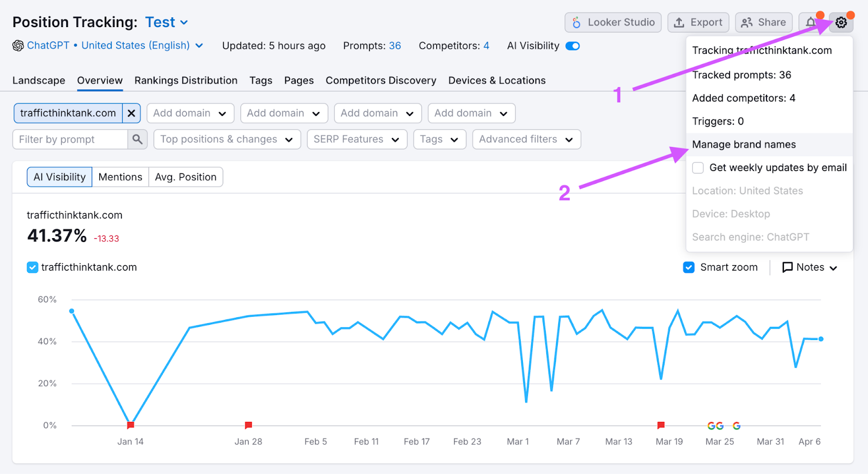Open the SERP Features filter dropdown

click(356, 139)
